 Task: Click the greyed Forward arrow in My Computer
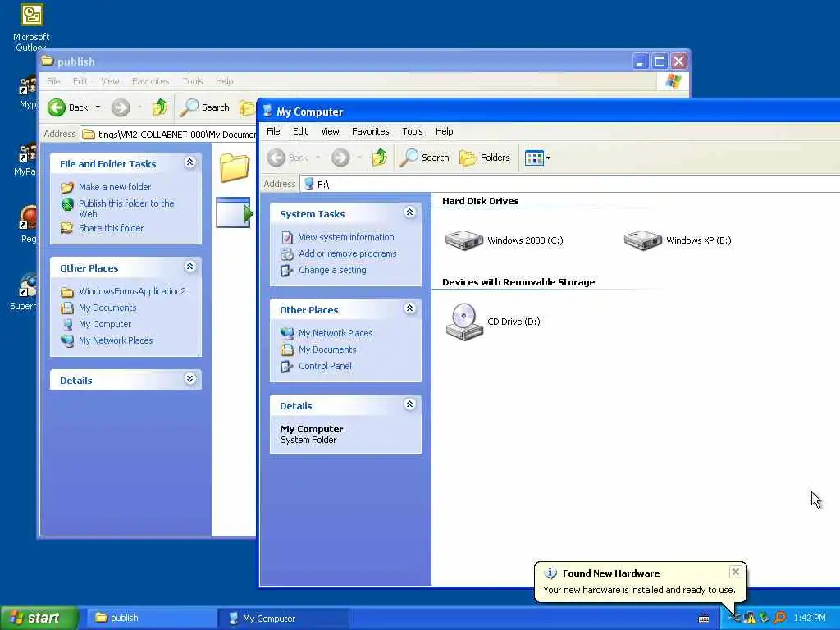340,157
